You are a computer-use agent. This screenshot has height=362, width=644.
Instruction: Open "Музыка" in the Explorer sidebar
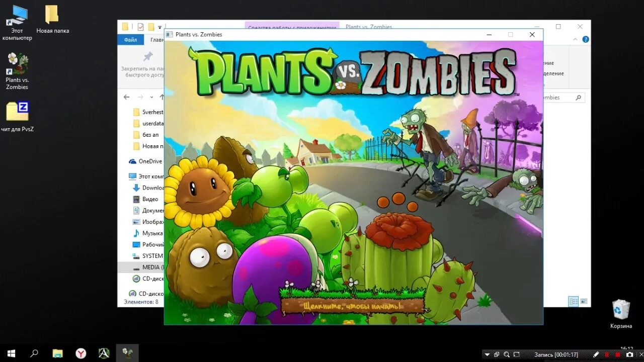(x=148, y=233)
